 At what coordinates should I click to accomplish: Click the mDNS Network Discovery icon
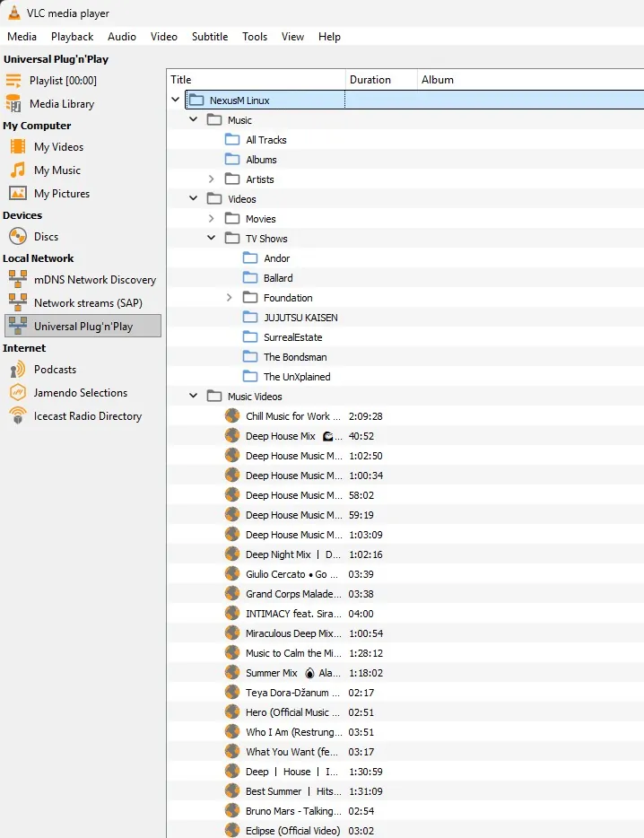coord(18,280)
